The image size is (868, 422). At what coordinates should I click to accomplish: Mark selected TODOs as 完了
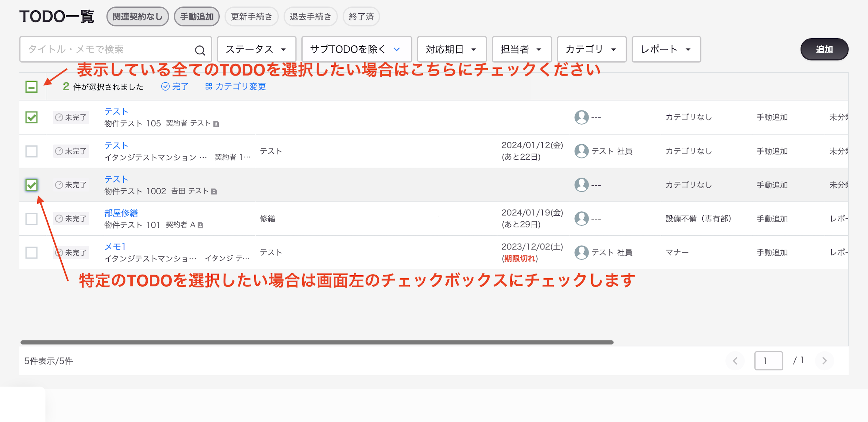coord(175,86)
